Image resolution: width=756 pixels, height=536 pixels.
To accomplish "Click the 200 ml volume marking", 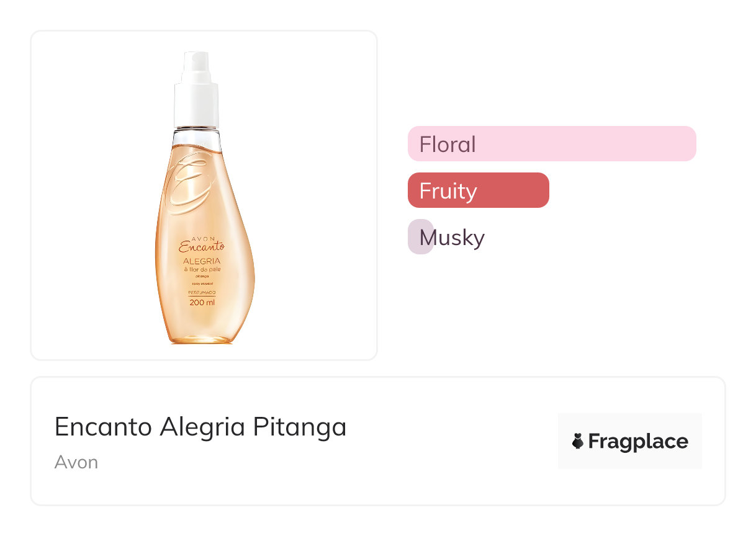I will pos(202,303).
